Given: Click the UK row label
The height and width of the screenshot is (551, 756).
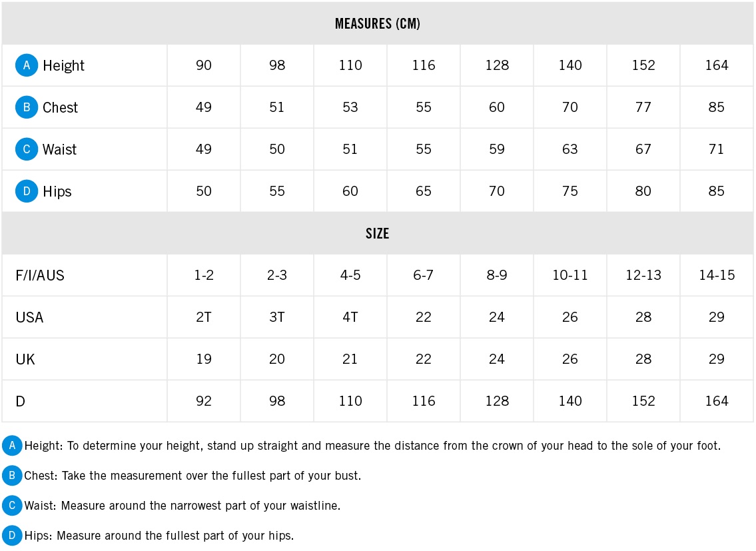Looking at the screenshot, I should tap(25, 360).
